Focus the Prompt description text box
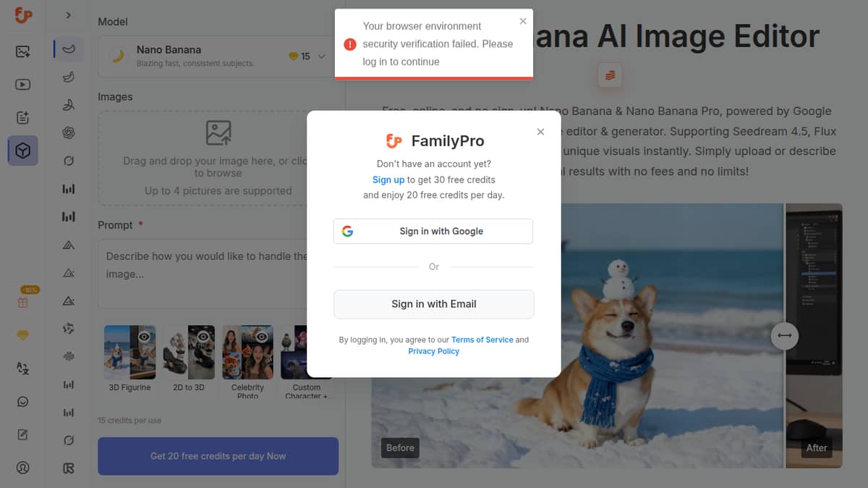The width and height of the screenshot is (868, 488). (218, 274)
